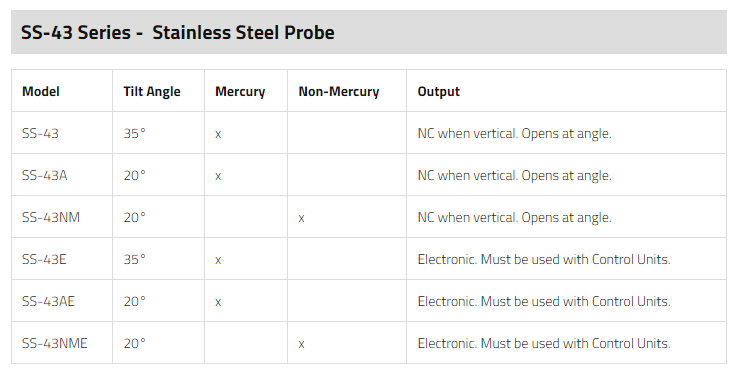Click the Non-Mercury x mark for SS-43NM
The height and width of the screenshot is (373, 736).
point(301,218)
